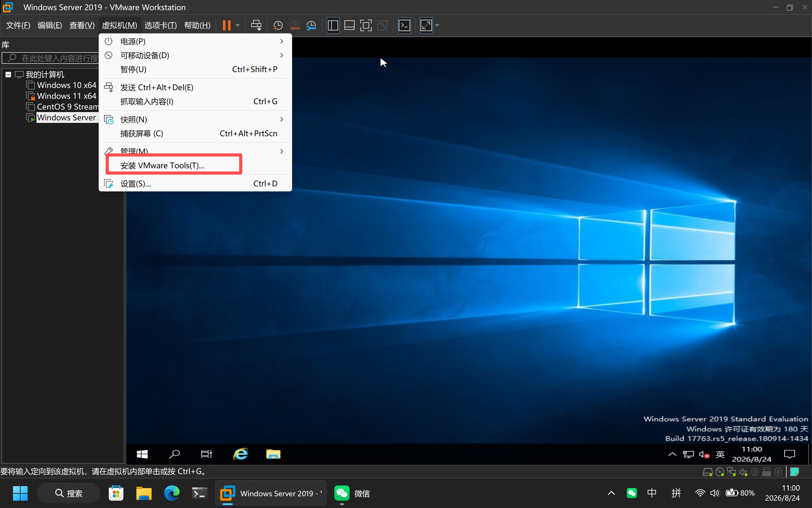
Task: Click the Send Ctrl+Alt+Del toolbar icon
Action: click(x=256, y=25)
